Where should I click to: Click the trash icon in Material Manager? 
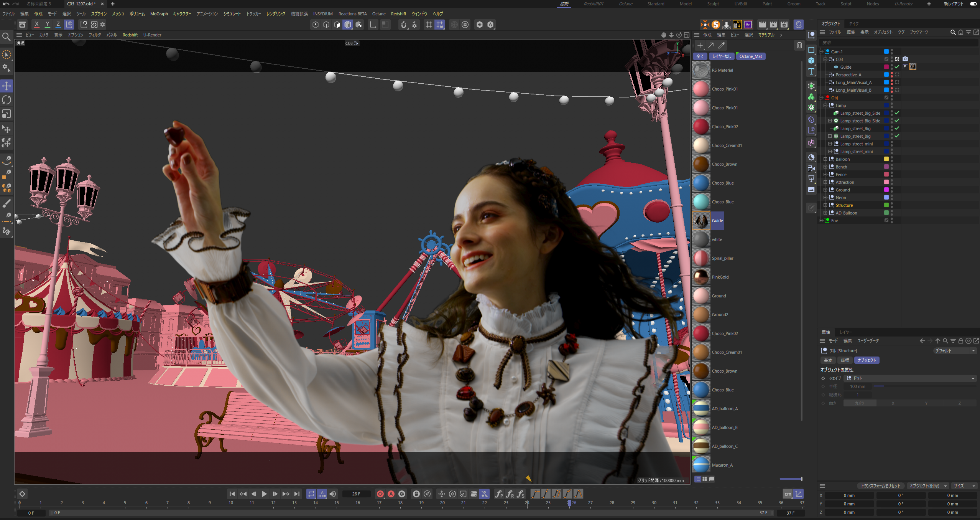(799, 45)
